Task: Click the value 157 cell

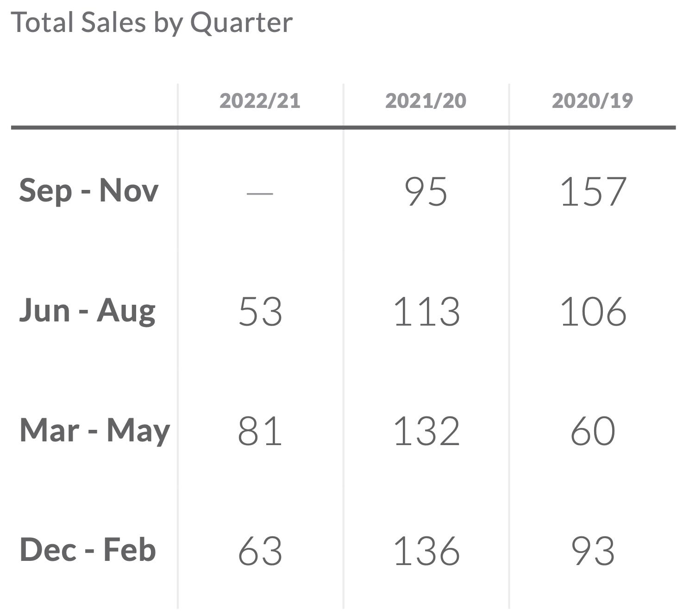Action: tap(593, 191)
